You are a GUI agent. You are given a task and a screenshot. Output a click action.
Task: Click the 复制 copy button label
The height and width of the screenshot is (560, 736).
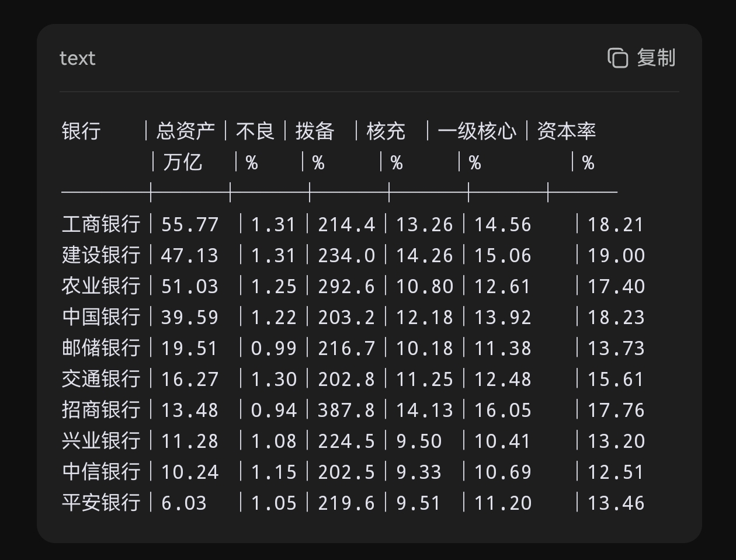656,58
